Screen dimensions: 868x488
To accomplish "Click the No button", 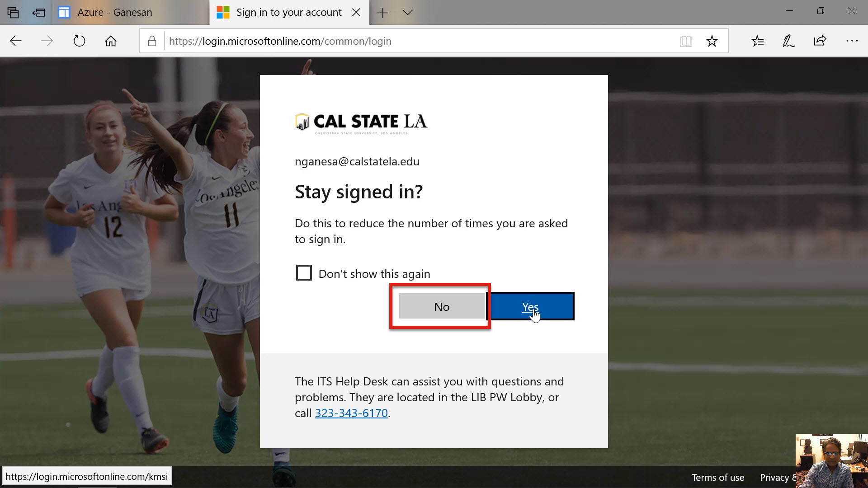I will coord(441,306).
